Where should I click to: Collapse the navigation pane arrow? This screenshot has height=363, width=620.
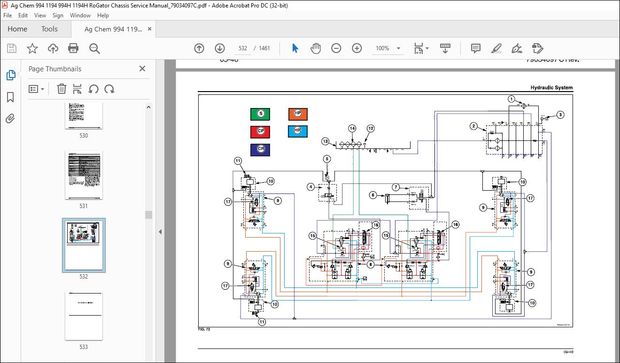pyautogui.click(x=160, y=232)
